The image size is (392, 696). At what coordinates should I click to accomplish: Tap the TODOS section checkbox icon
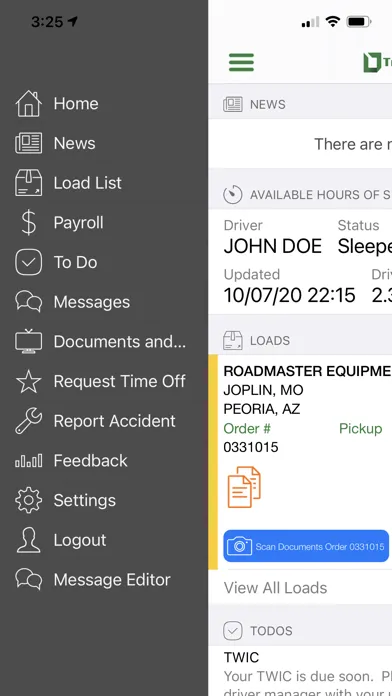tap(233, 631)
